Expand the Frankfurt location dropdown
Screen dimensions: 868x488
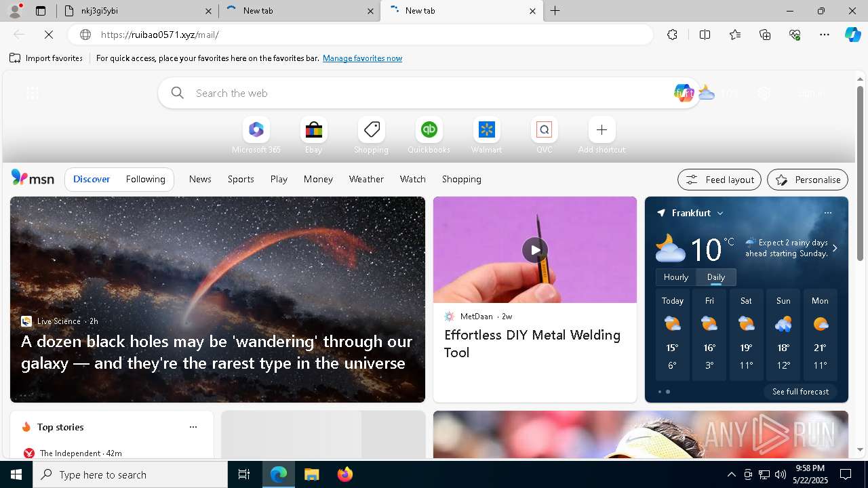point(720,213)
